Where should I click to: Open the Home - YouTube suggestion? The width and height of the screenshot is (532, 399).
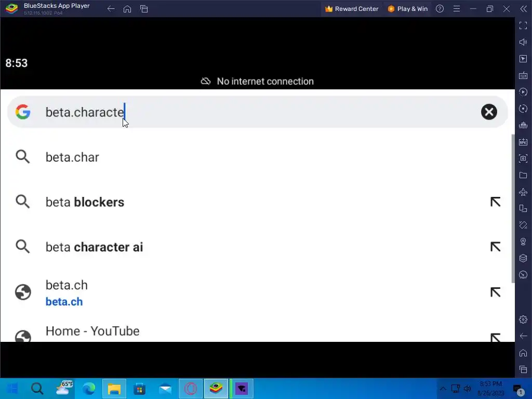pyautogui.click(x=257, y=332)
